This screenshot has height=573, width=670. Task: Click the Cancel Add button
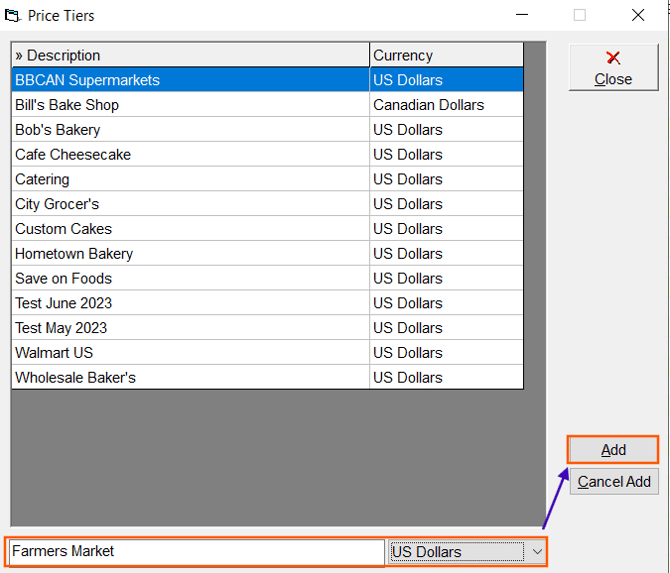(x=614, y=482)
